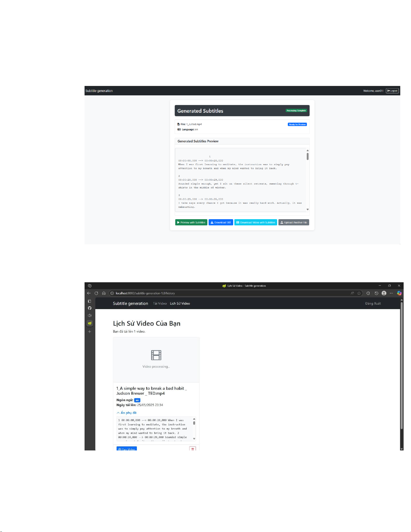Click the "Đăng Xuất" link
This screenshot has width=411, height=532.
(373, 303)
